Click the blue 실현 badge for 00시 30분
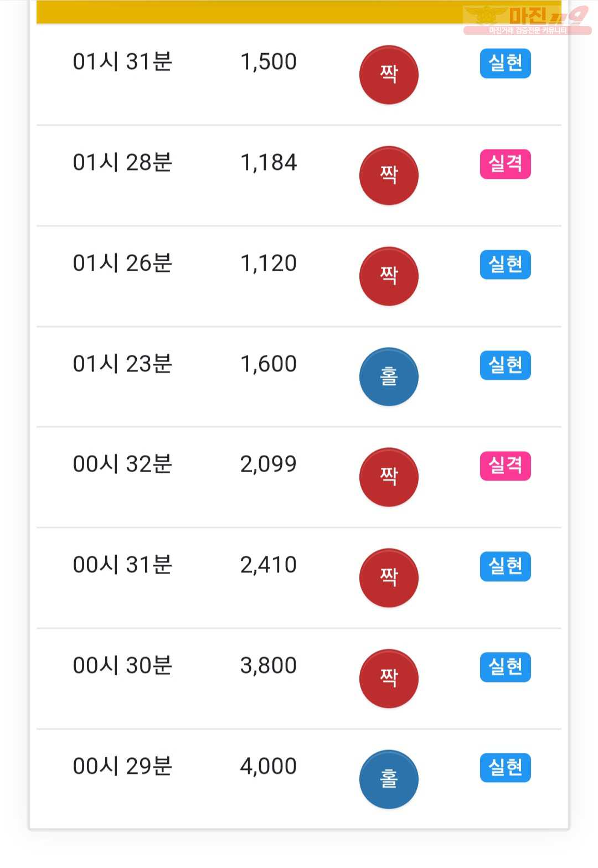Screen dimensions: 598x868 505,667
